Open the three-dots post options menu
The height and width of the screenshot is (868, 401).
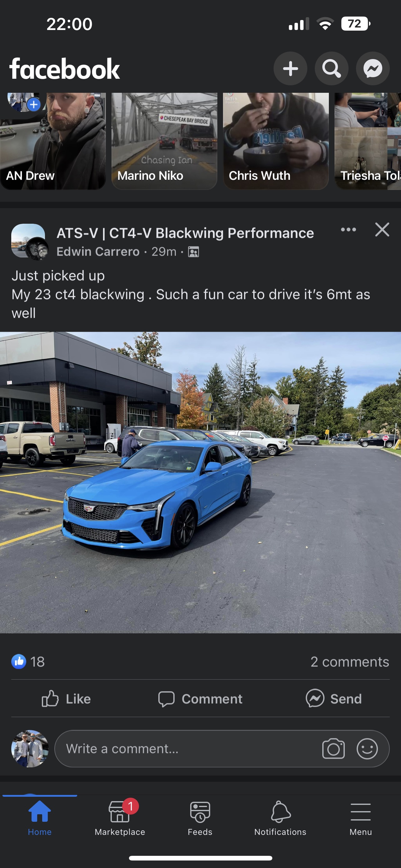[349, 230]
